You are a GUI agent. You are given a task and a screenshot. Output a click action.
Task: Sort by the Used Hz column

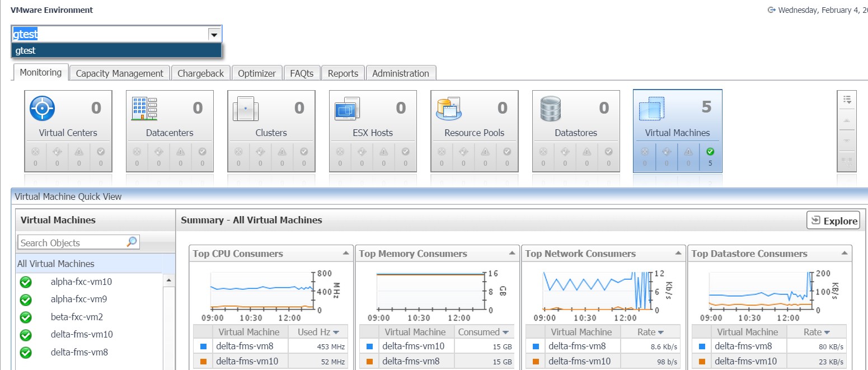click(318, 332)
